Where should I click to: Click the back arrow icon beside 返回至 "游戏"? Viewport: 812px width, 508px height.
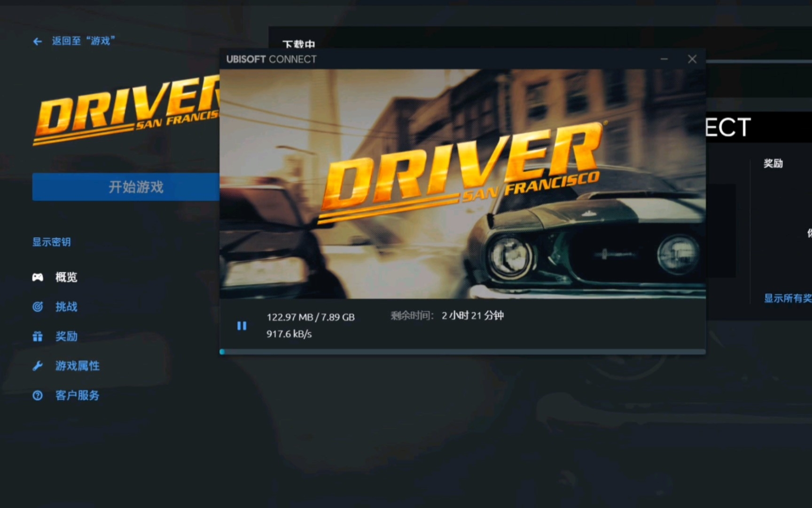tap(38, 41)
